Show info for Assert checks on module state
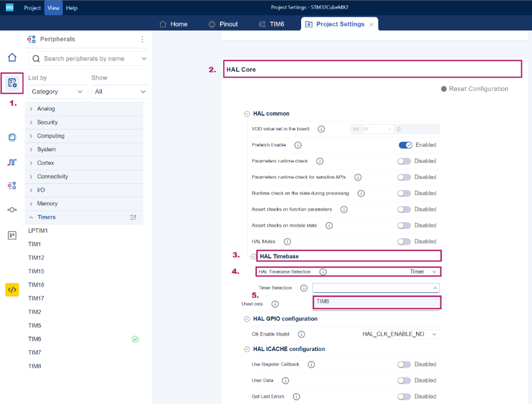 tap(329, 226)
